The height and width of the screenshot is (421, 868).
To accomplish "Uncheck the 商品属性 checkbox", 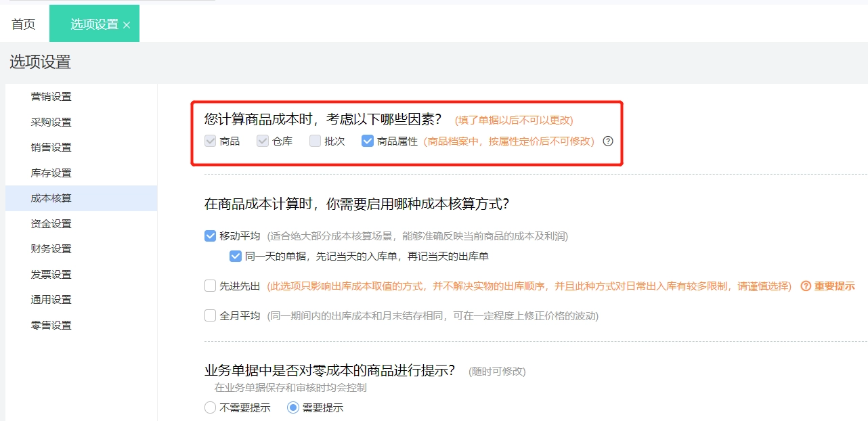I will 368,141.
